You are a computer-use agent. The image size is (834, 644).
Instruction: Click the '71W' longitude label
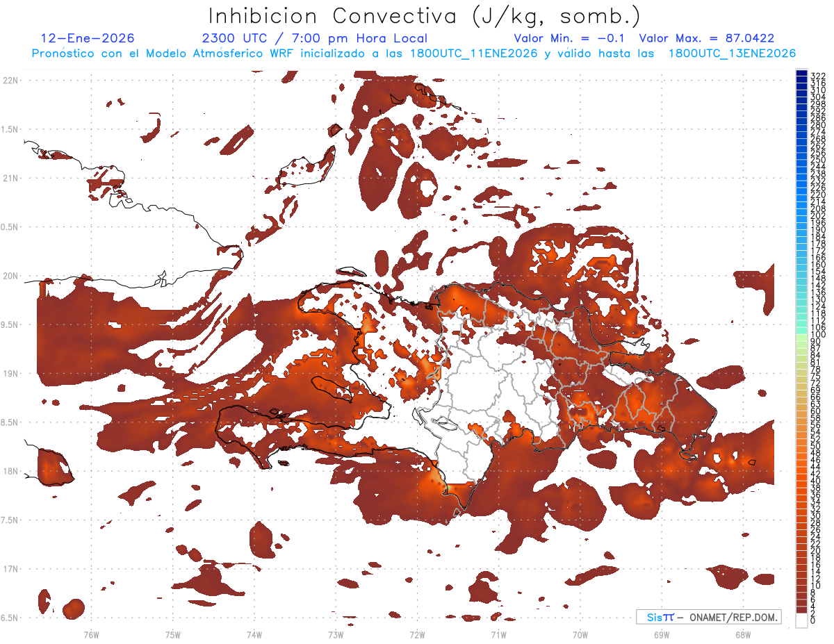pyautogui.click(x=498, y=634)
